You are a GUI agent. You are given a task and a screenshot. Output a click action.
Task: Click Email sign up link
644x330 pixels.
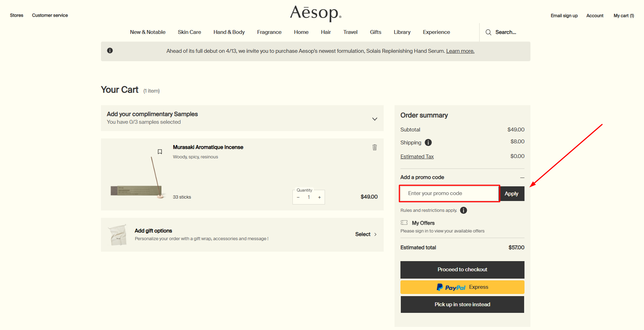coord(564,16)
